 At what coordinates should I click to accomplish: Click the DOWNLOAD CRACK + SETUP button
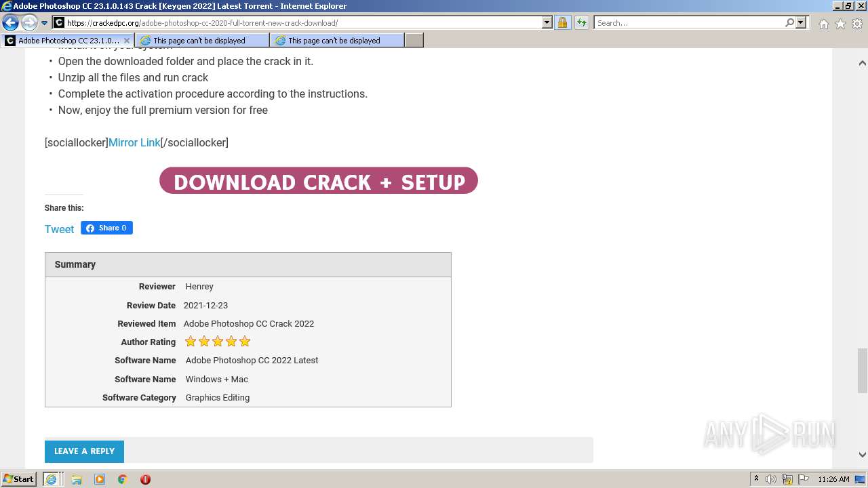pyautogui.click(x=319, y=181)
